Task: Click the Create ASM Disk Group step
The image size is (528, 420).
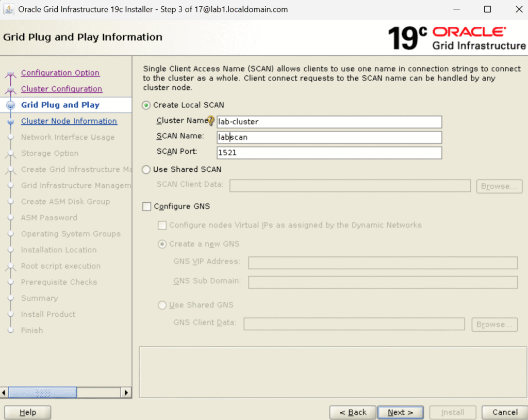Action: (x=65, y=202)
